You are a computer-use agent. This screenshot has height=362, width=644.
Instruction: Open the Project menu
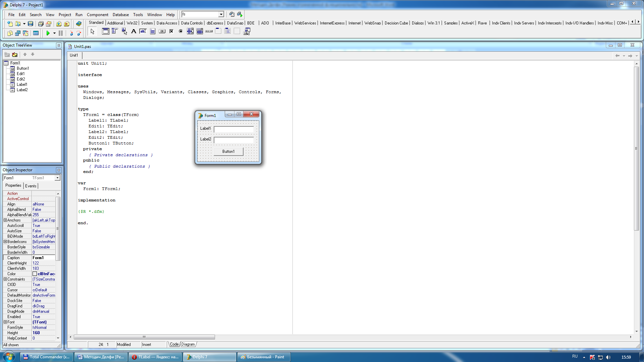[x=65, y=15]
